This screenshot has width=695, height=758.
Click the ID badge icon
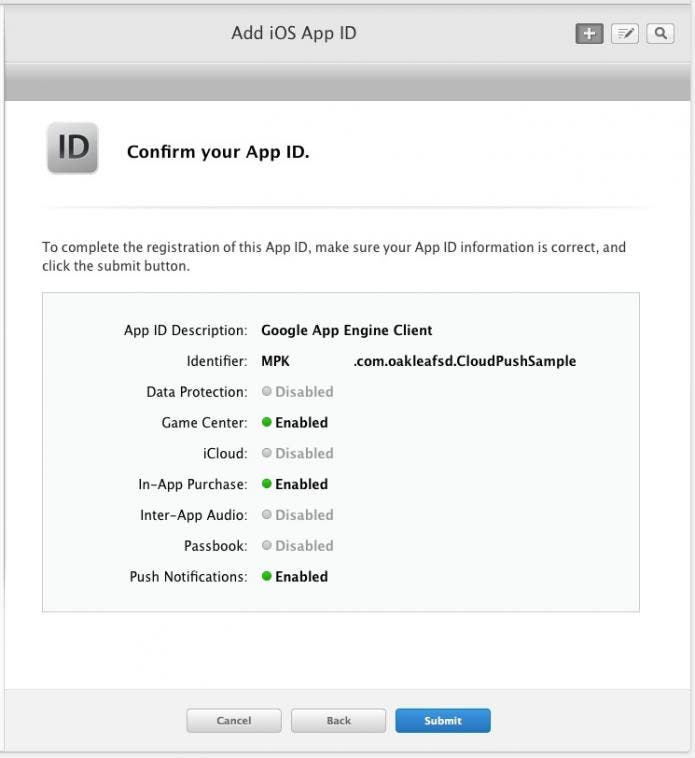[72, 148]
